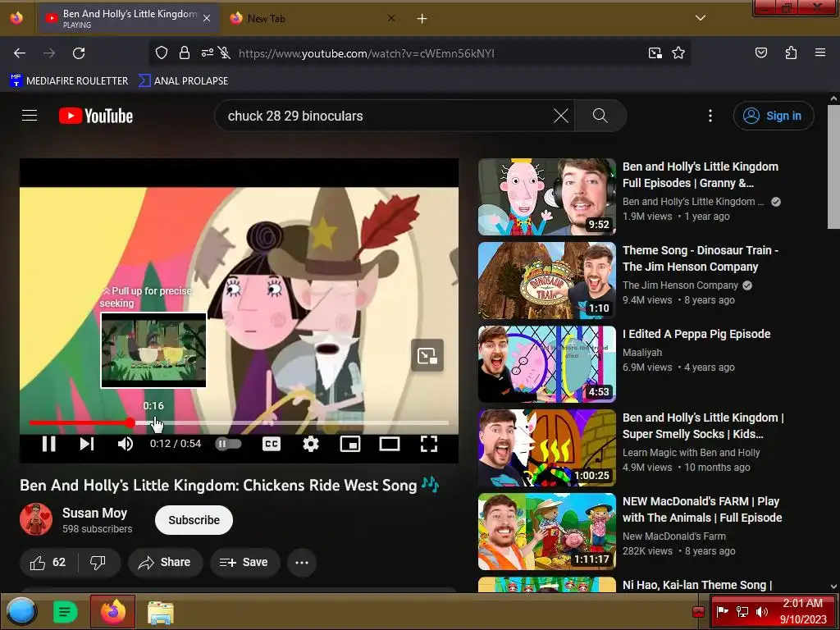Enter fullscreen mode
840x630 pixels.
point(428,444)
